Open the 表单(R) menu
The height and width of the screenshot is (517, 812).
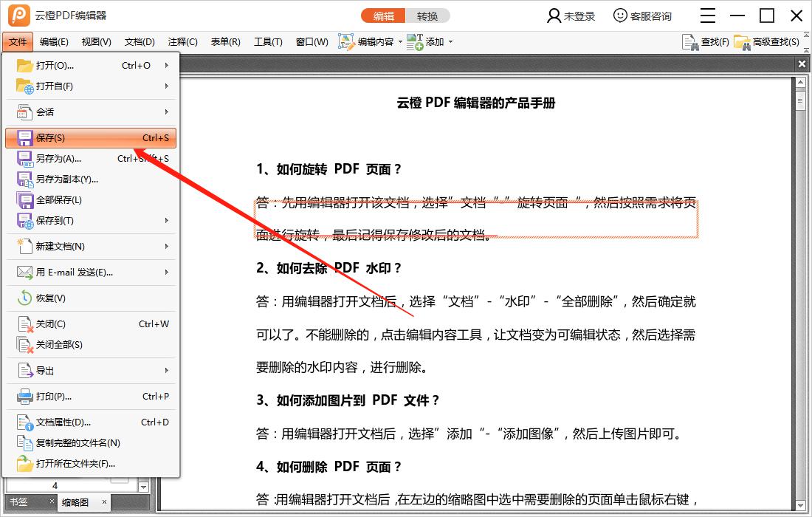pyautogui.click(x=225, y=42)
